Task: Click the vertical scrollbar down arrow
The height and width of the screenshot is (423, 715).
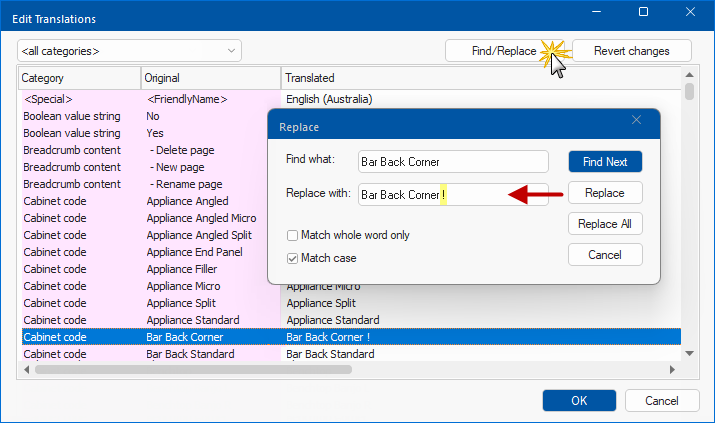Action: pos(689,354)
